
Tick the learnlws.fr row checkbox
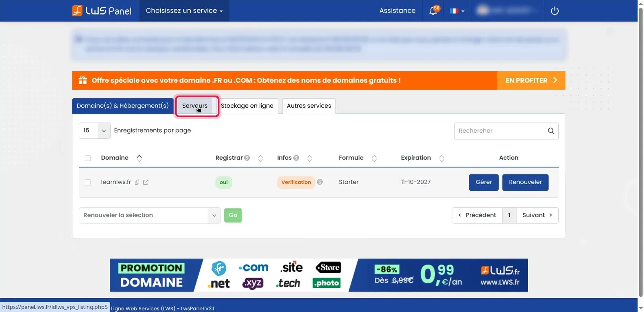pos(88,182)
